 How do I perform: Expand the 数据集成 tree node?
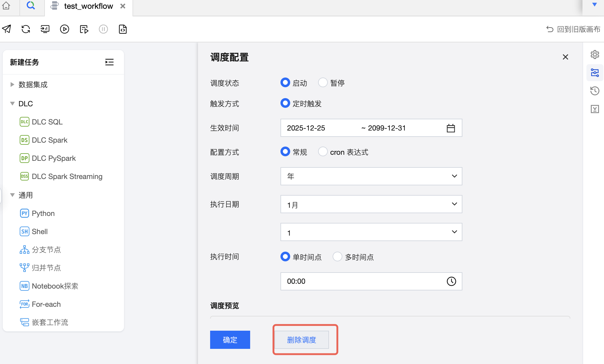click(x=12, y=84)
